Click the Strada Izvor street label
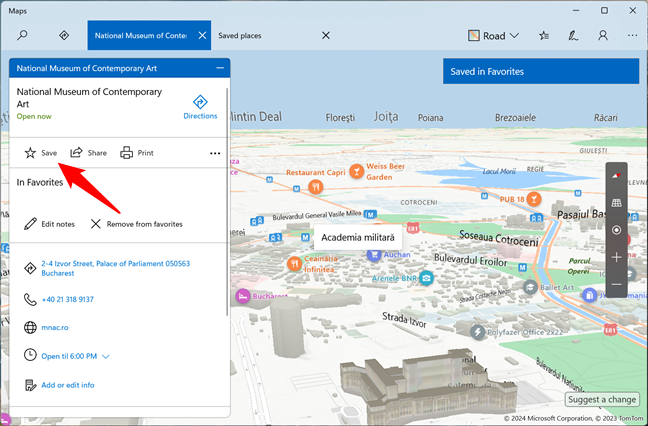Viewport: 648px width, 426px height. (x=404, y=320)
